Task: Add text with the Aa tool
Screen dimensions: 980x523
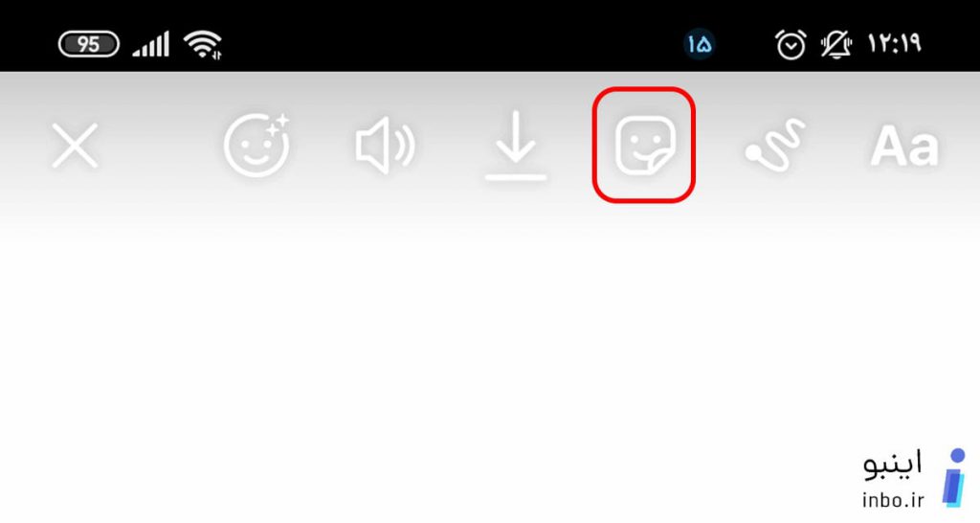Action: click(x=904, y=147)
